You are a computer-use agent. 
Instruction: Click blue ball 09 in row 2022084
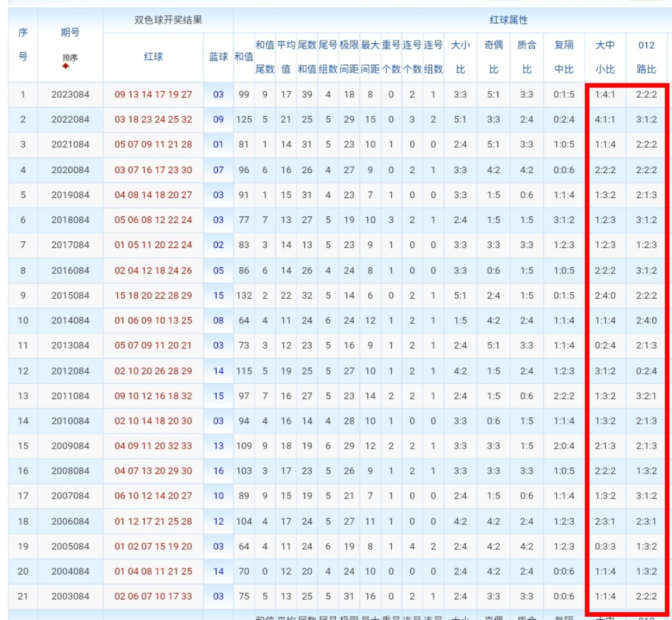[218, 119]
